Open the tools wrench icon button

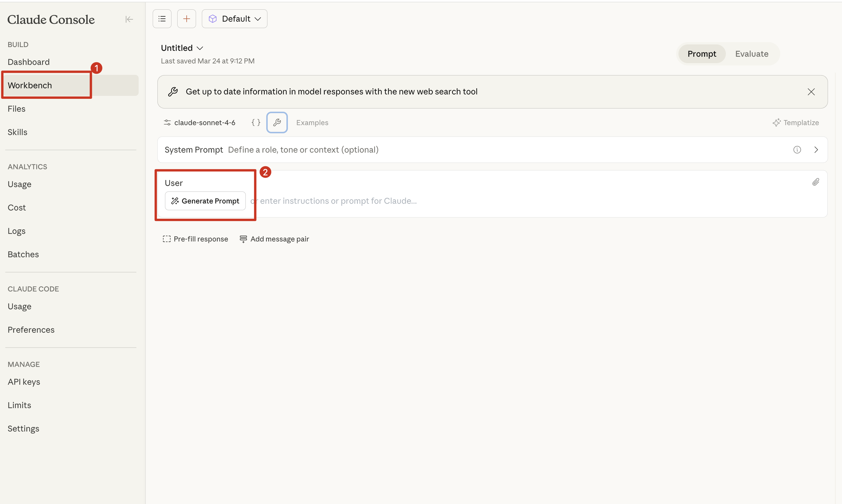point(277,122)
